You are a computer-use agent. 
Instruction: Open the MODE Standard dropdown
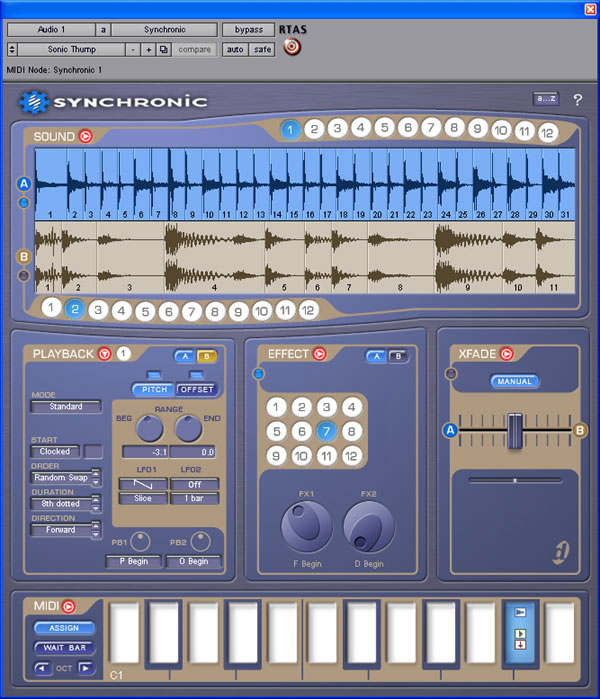pyautogui.click(x=66, y=407)
